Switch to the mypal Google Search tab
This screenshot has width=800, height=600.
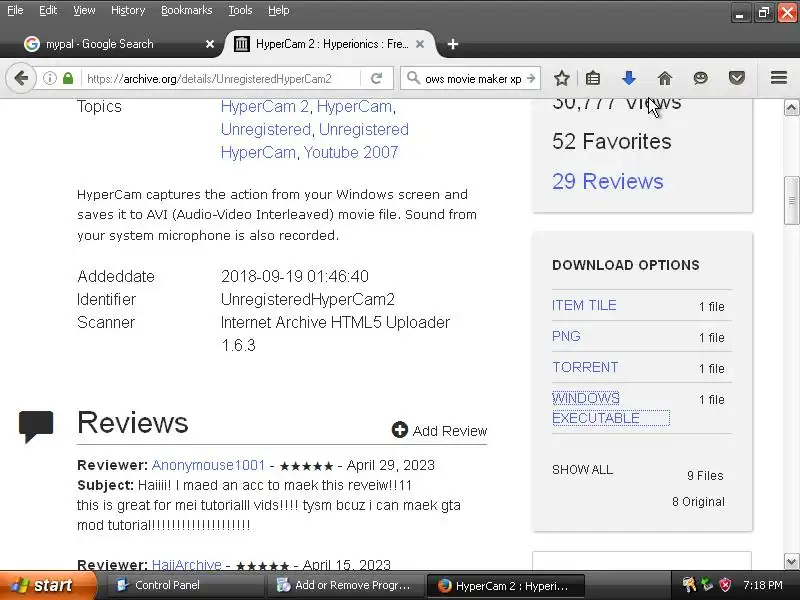(x=117, y=44)
